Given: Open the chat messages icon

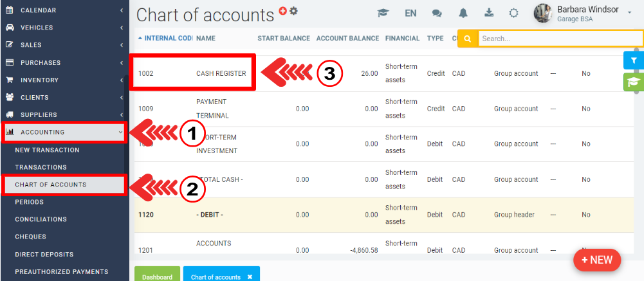Looking at the screenshot, I should 437,13.
